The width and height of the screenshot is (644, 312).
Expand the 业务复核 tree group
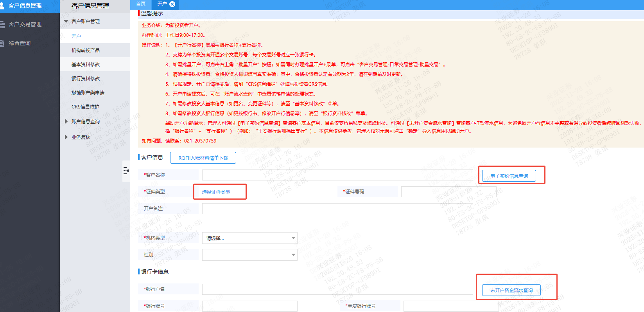tap(66, 137)
